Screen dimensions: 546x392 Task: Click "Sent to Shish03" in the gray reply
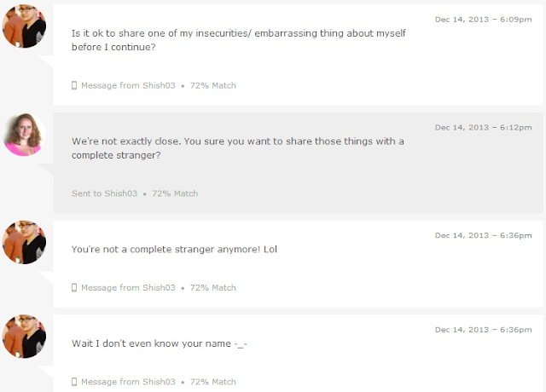click(x=104, y=193)
